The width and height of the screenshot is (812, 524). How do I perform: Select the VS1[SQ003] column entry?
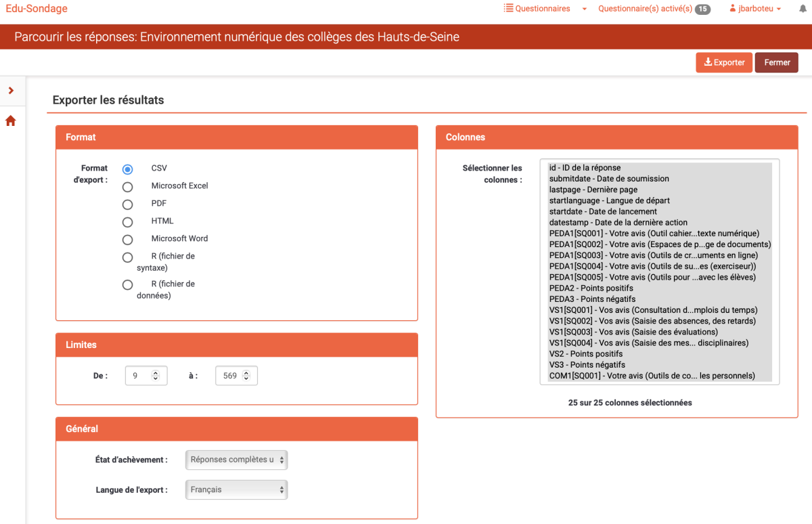pyautogui.click(x=660, y=332)
